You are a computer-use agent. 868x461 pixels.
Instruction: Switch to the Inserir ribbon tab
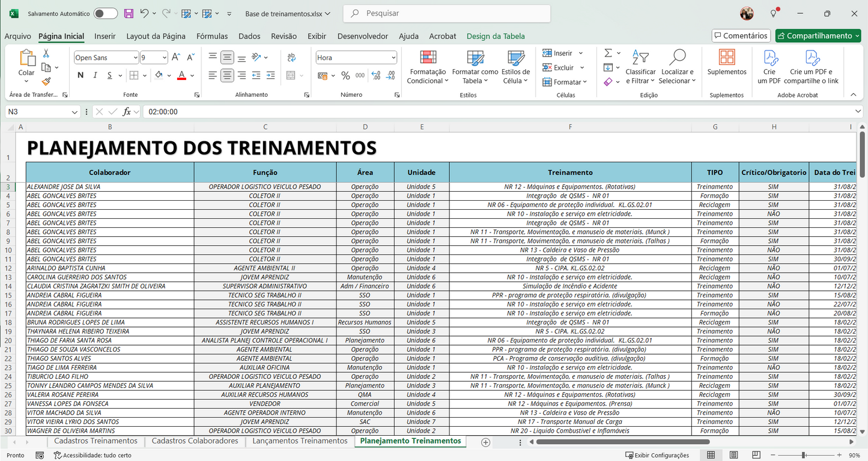(105, 36)
